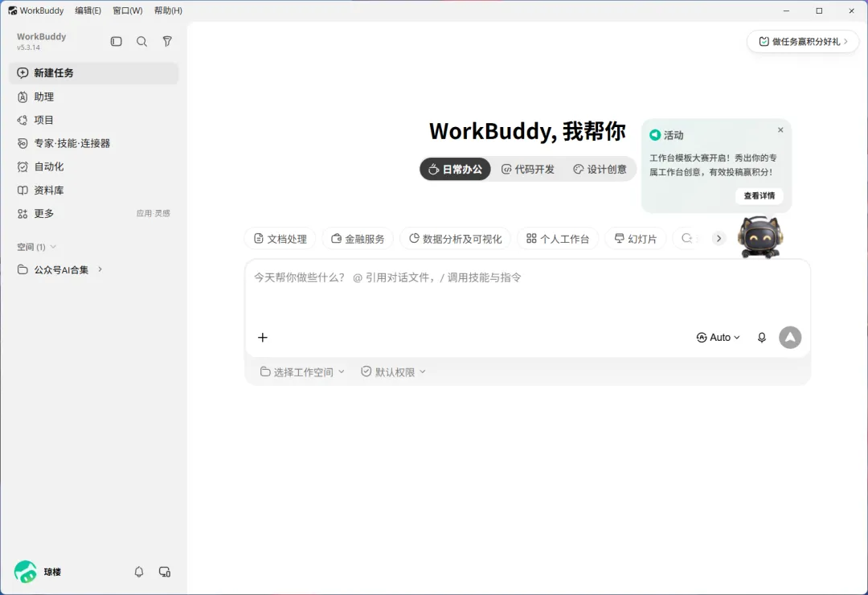The image size is (868, 595).
Task: Click the user avatar icon
Action: 26,572
